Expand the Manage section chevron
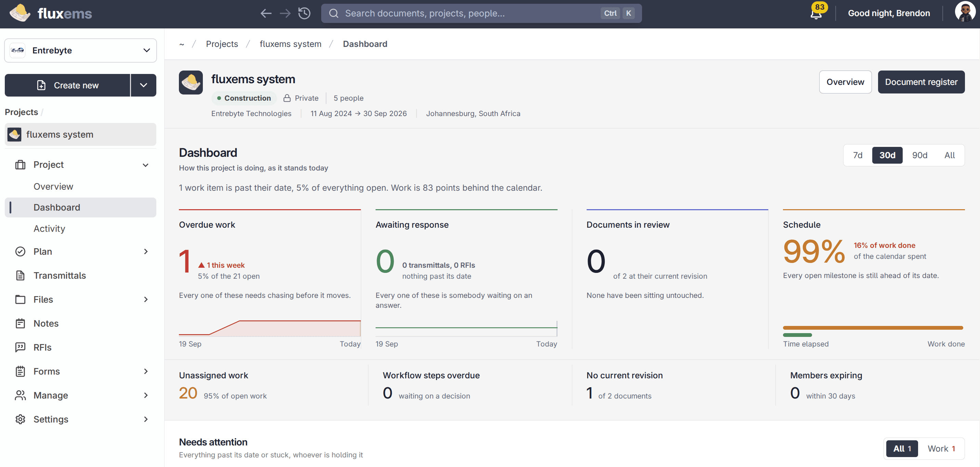 pyautogui.click(x=145, y=395)
